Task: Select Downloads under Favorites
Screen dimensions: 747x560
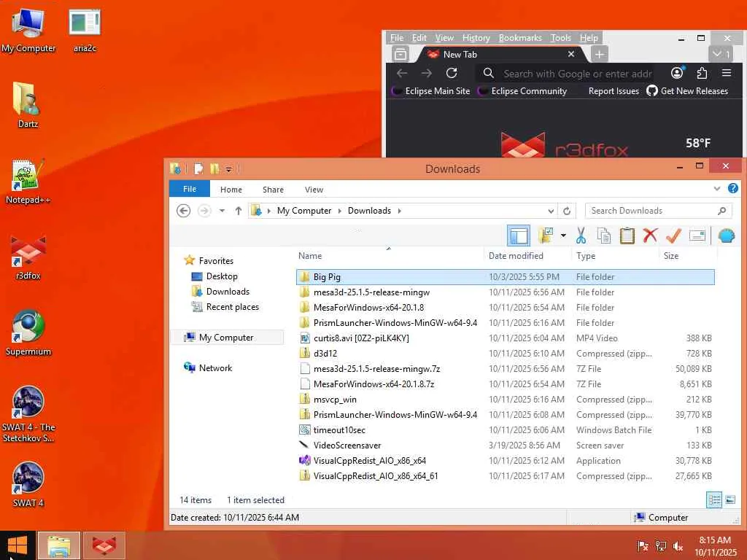Action: click(228, 292)
